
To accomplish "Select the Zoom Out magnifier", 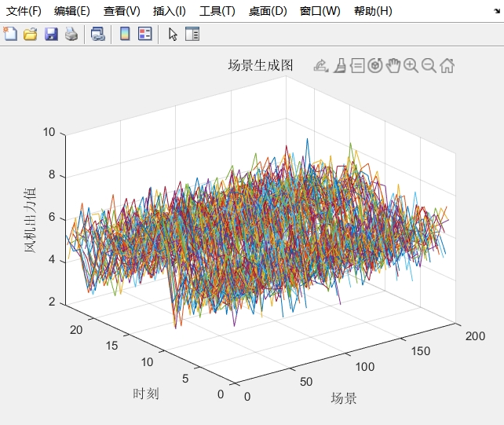I will (x=429, y=66).
